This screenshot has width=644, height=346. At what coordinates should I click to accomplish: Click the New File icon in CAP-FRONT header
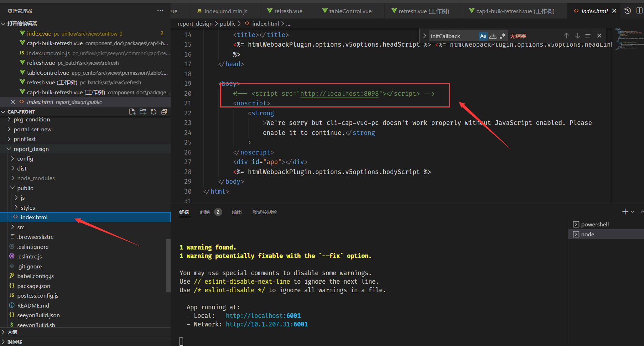click(x=132, y=112)
